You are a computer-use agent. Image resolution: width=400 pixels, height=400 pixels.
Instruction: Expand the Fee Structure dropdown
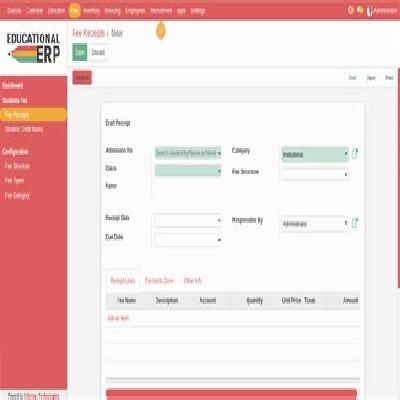(x=315, y=174)
